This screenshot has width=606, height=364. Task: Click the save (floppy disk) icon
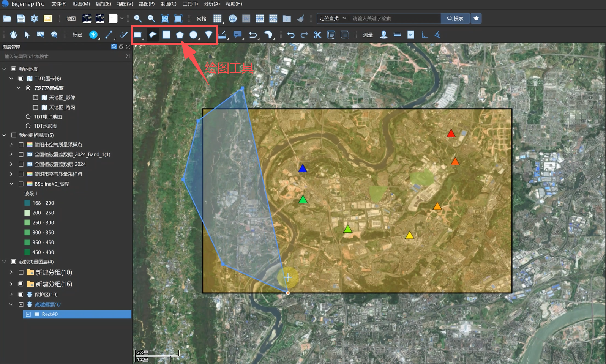pos(21,18)
